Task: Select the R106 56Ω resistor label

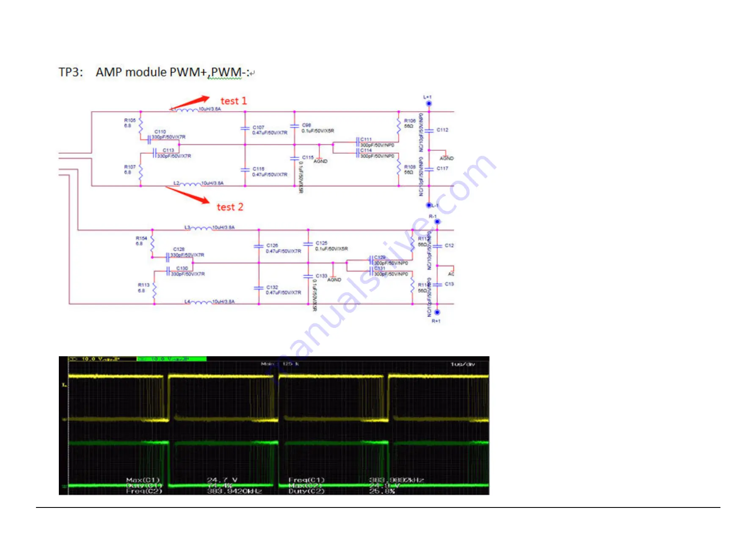Action: (410, 123)
